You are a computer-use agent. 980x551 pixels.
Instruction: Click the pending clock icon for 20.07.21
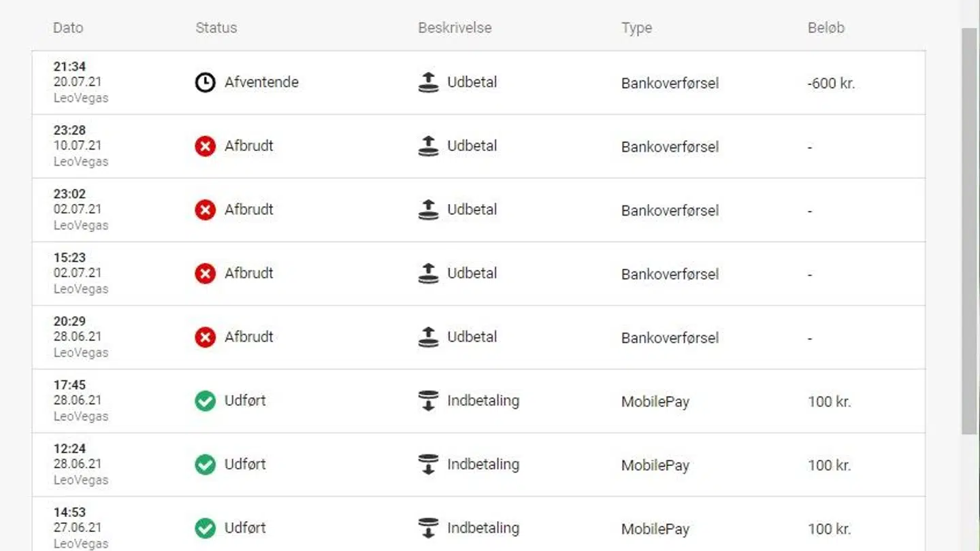[205, 82]
